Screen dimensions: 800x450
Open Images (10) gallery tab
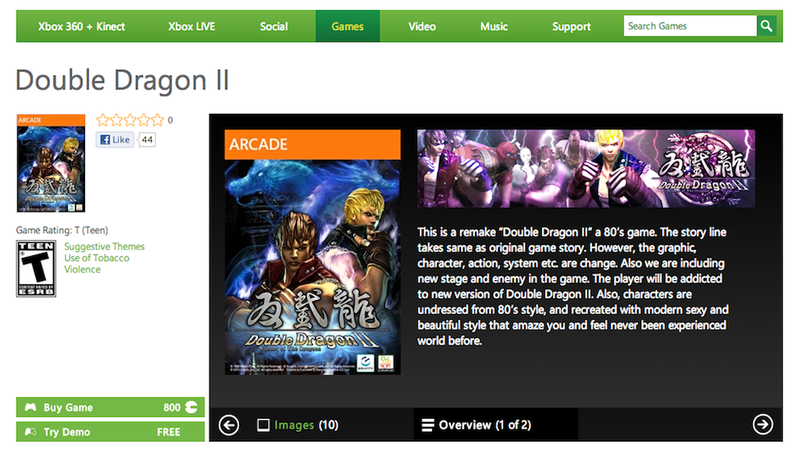(298, 425)
